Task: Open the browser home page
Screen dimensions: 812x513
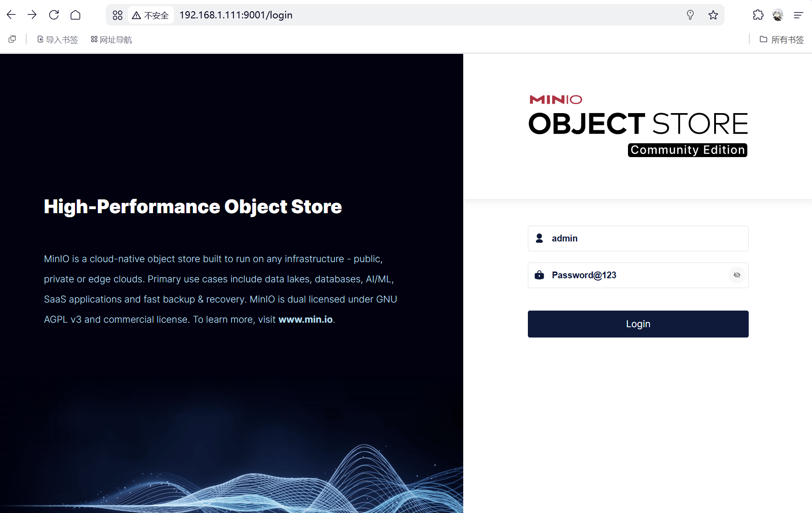Action: pyautogui.click(x=75, y=15)
